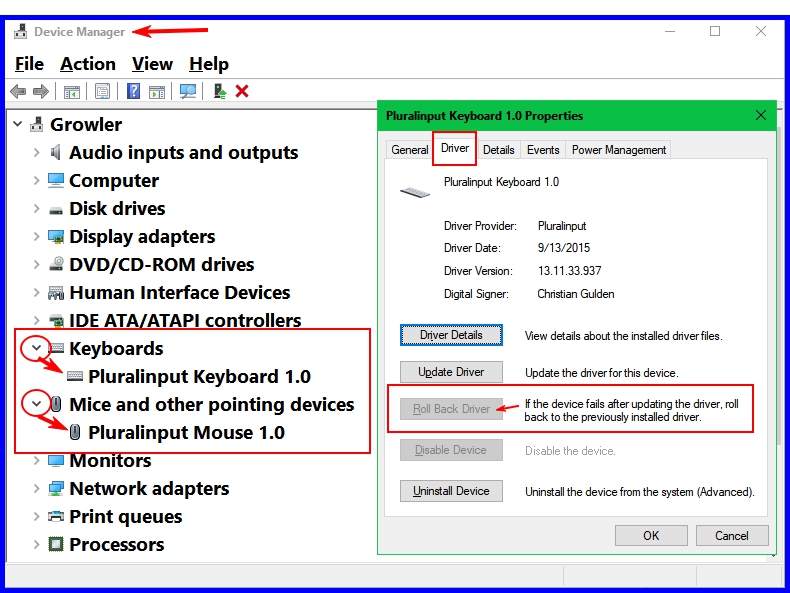Expand the Processors chevron
790x593 pixels.
pos(36,544)
